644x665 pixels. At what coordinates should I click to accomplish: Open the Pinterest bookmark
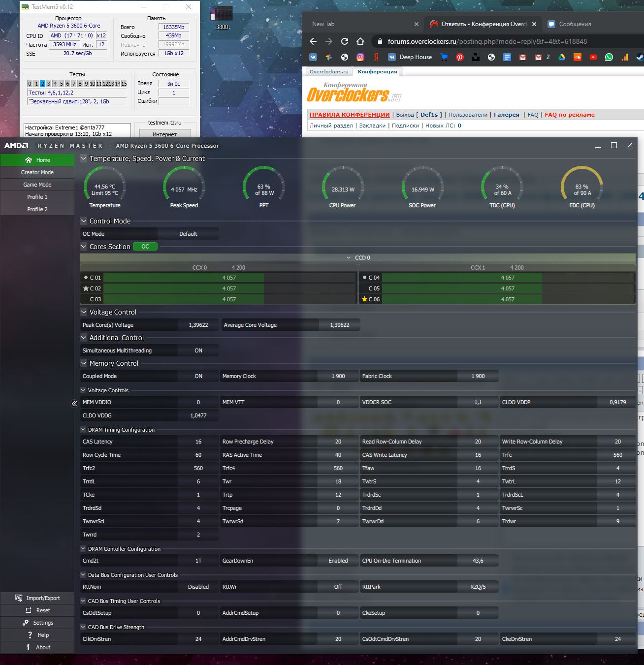click(460, 57)
